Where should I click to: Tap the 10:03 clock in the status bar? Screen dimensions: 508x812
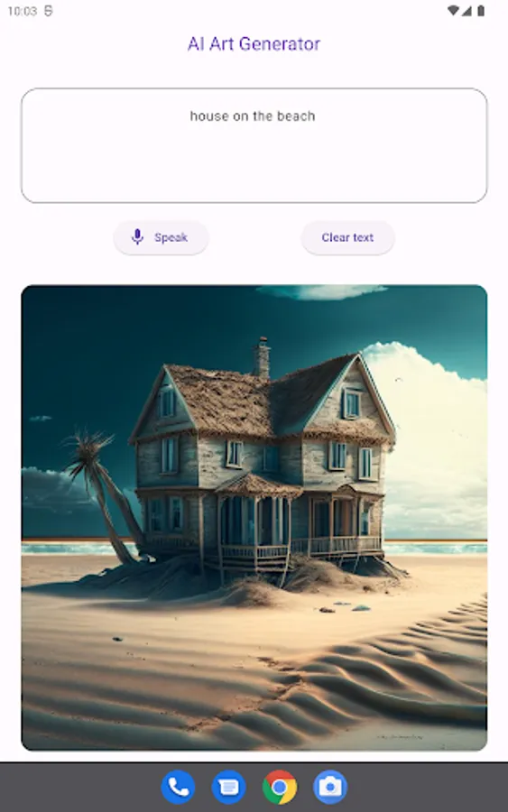point(23,11)
